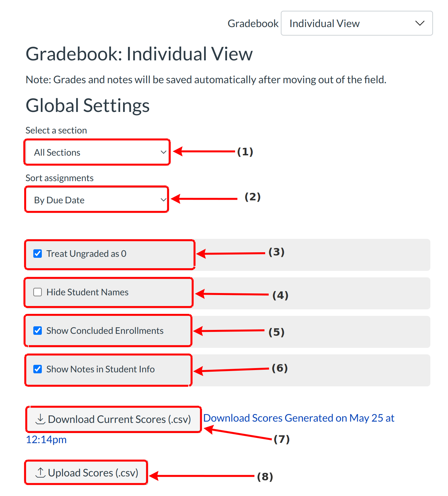Toggle Show Notes in Student Info

coord(38,369)
